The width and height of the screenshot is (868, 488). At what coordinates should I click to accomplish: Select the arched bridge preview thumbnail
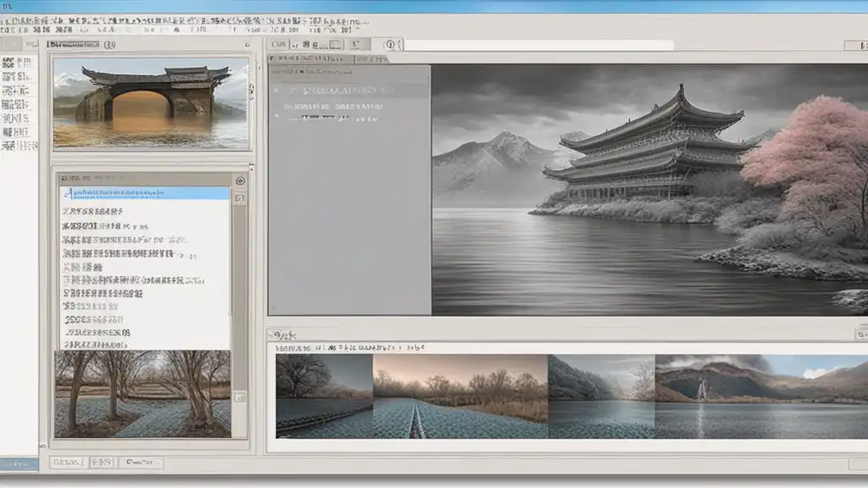point(151,103)
